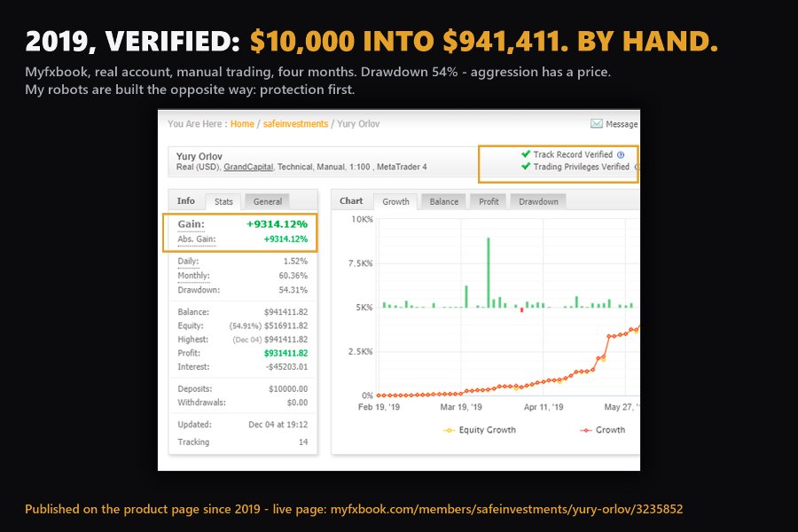Switch to the Profit chart tab
This screenshot has width=798, height=532.
tap(489, 201)
